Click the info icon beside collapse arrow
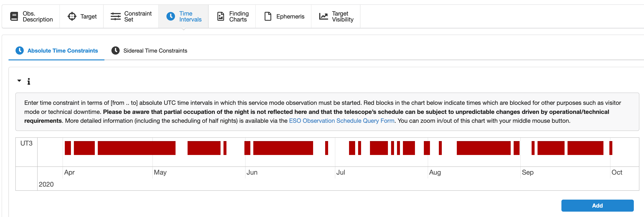The image size is (644, 217). pos(29,81)
